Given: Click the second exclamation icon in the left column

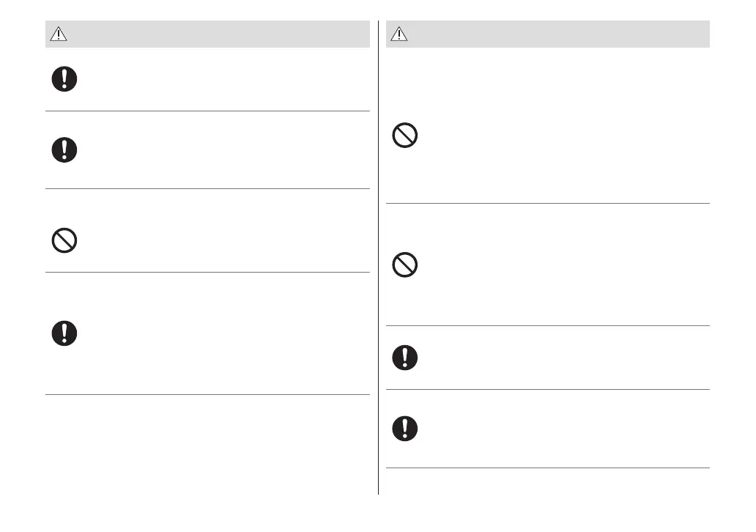Looking at the screenshot, I should [x=64, y=149].
